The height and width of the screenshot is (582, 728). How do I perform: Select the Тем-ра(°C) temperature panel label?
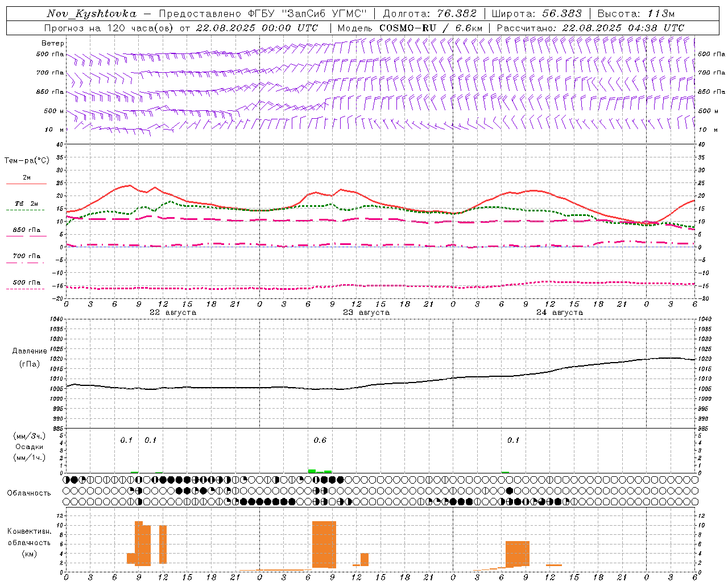coord(27,161)
